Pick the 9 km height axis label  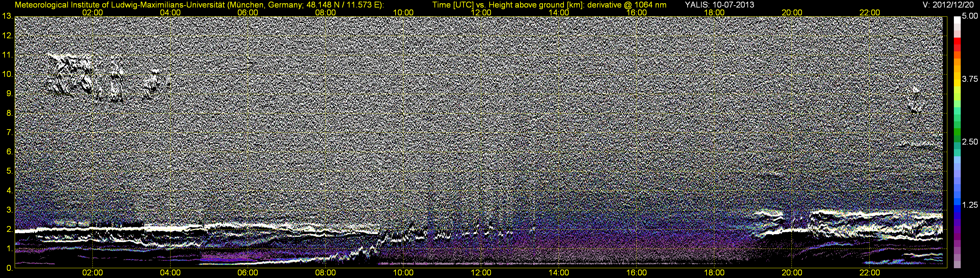point(9,94)
